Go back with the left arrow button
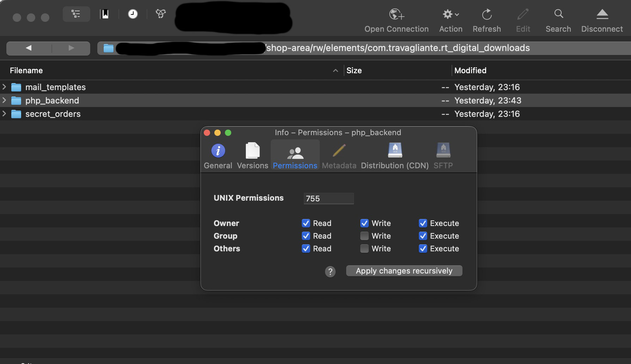The width and height of the screenshot is (631, 364). pos(29,48)
